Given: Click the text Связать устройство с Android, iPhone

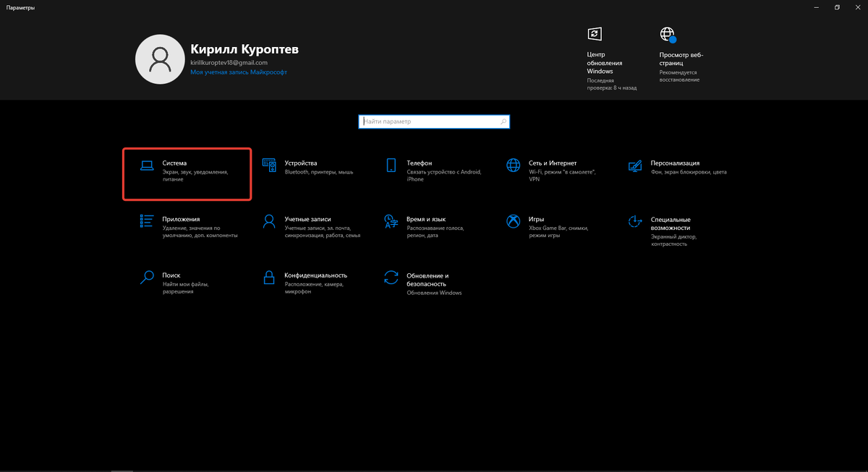Looking at the screenshot, I should coord(443,176).
